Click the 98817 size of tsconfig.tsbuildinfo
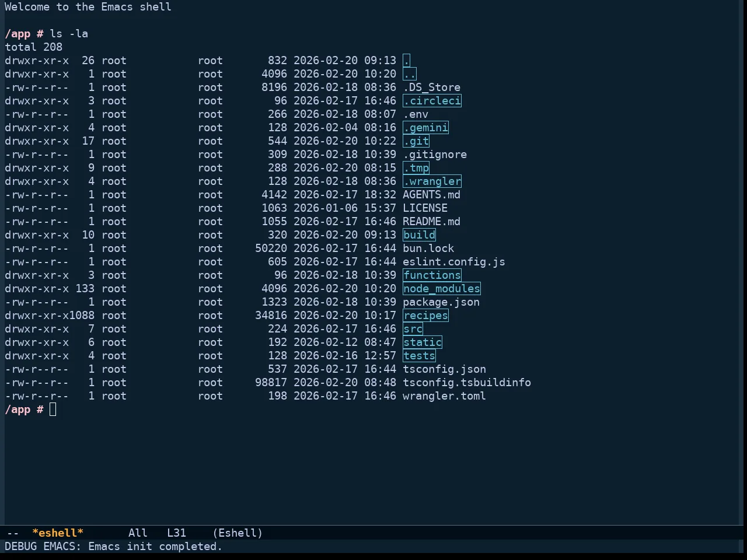The image size is (747, 560). coord(271,383)
